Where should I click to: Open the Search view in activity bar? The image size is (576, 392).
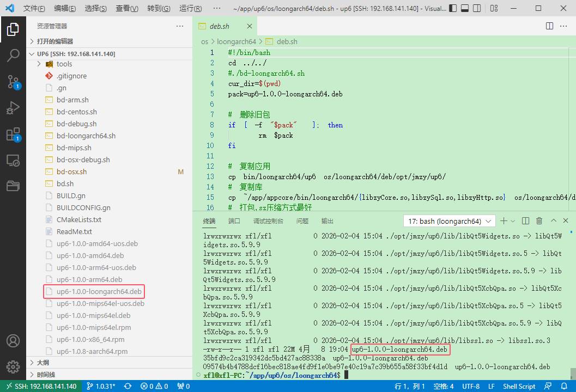point(13,55)
